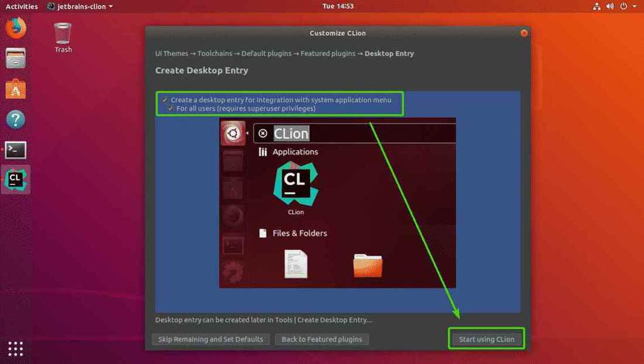Show Applications grid in the dock

(x=16, y=348)
